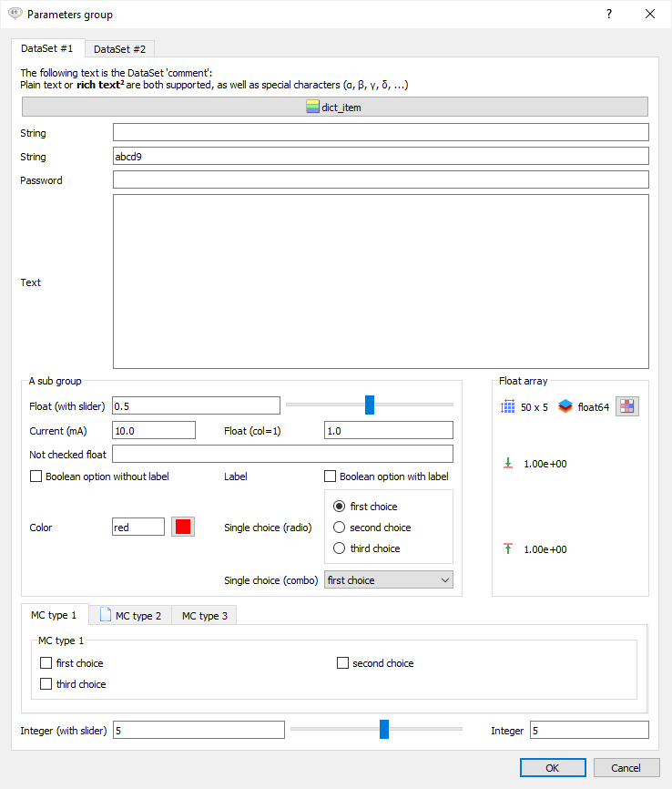
Task: Click the Color name field showing red
Action: 138,527
